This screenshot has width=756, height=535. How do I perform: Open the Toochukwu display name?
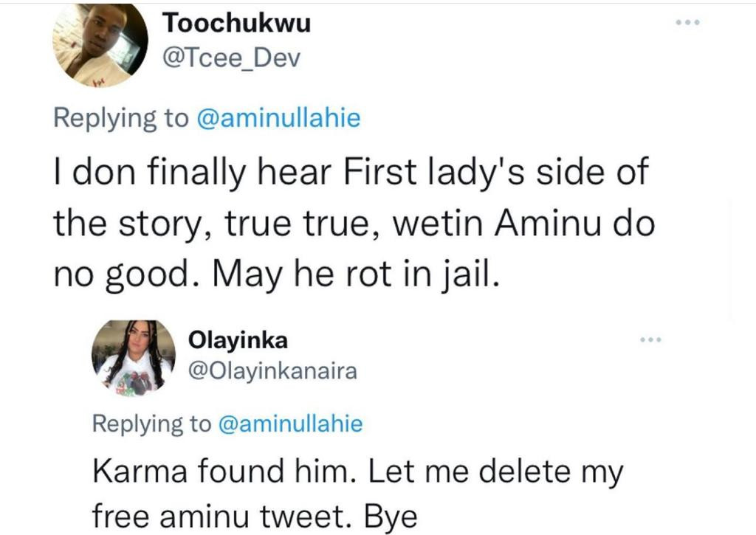tap(236, 24)
